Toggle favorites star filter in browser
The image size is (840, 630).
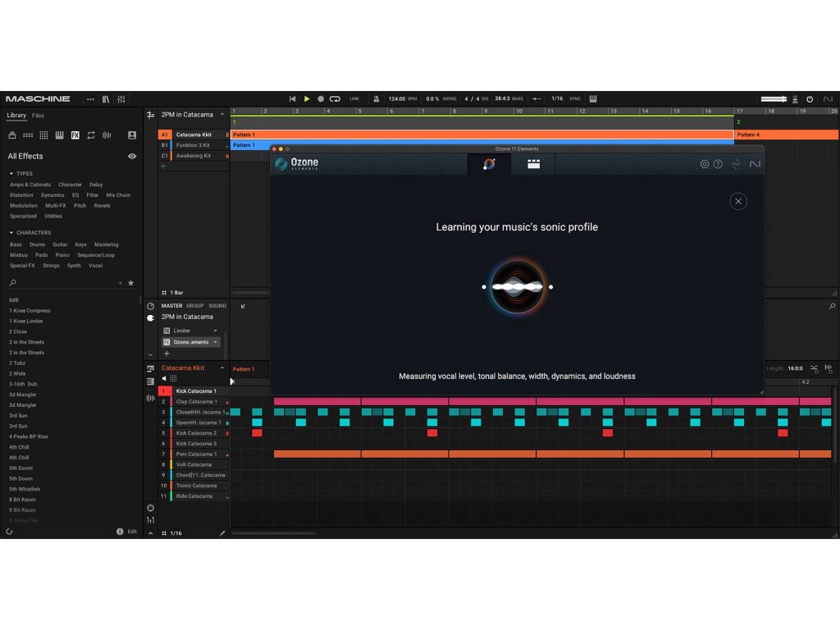(x=130, y=283)
